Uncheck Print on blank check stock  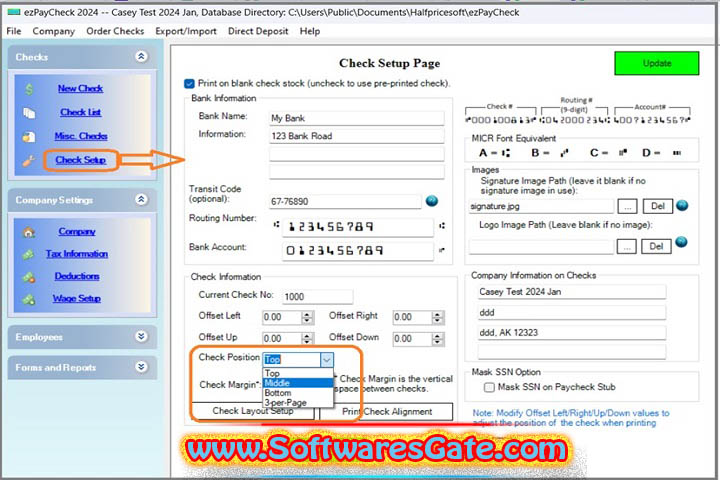[189, 84]
